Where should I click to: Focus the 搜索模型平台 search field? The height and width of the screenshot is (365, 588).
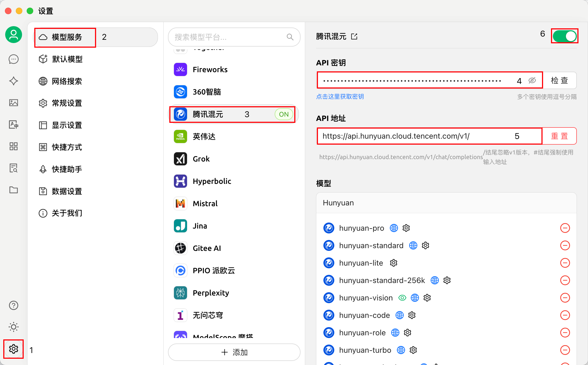[x=234, y=37]
